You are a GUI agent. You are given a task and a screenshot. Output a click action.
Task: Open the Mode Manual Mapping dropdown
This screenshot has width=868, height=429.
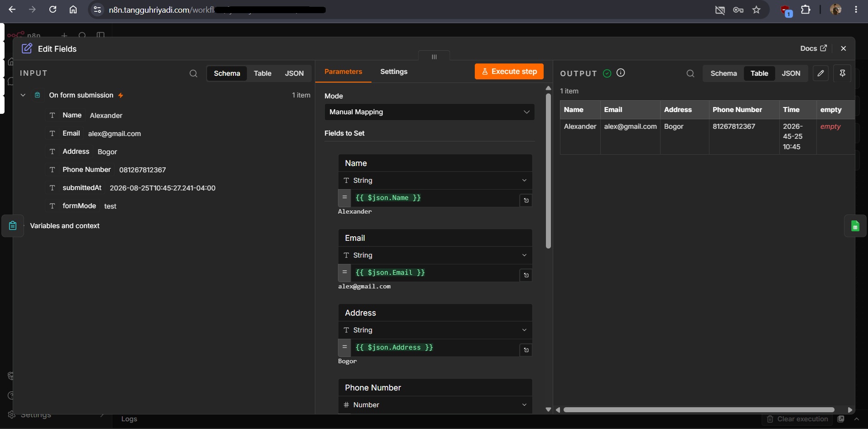coord(429,112)
